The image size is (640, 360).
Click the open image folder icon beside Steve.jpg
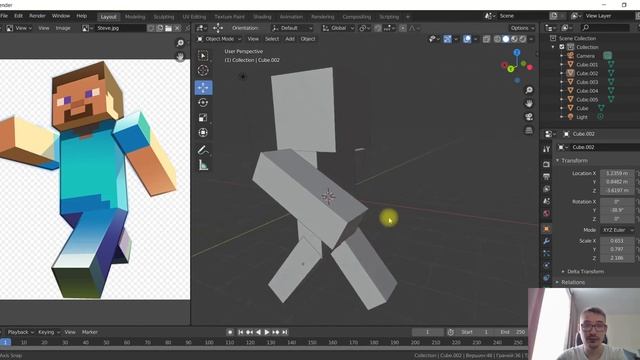point(168,28)
